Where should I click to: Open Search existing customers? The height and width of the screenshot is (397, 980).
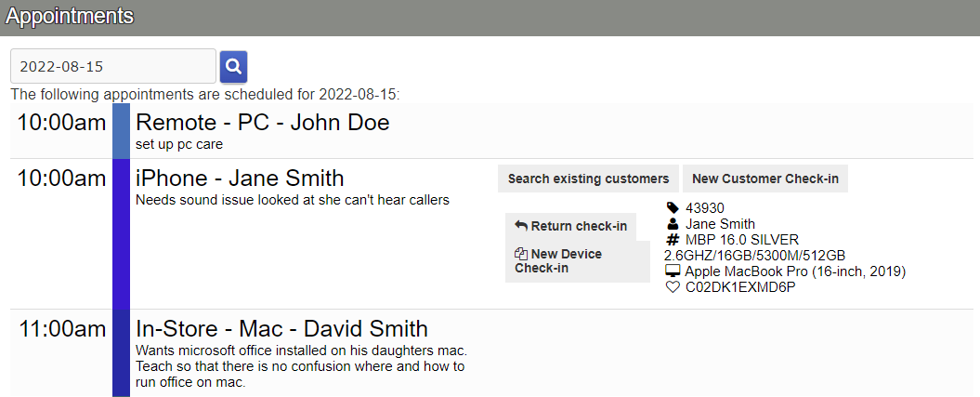pos(588,179)
